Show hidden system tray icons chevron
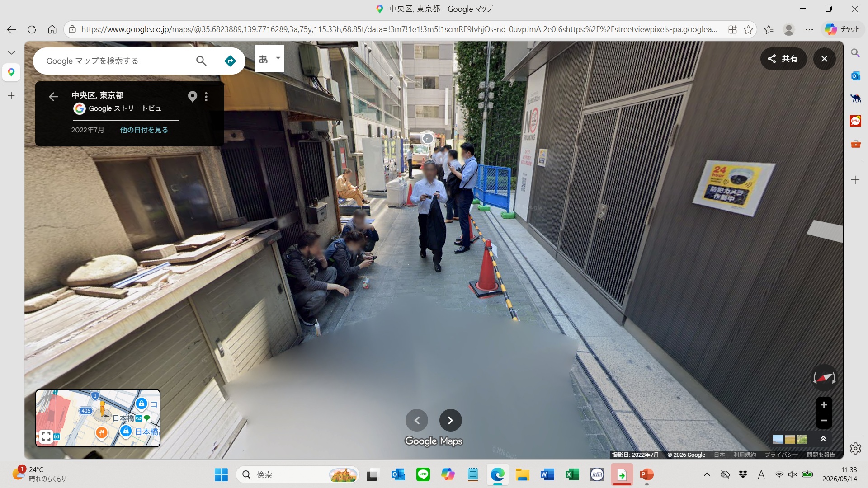Image resolution: width=868 pixels, height=488 pixels. pos(707,474)
